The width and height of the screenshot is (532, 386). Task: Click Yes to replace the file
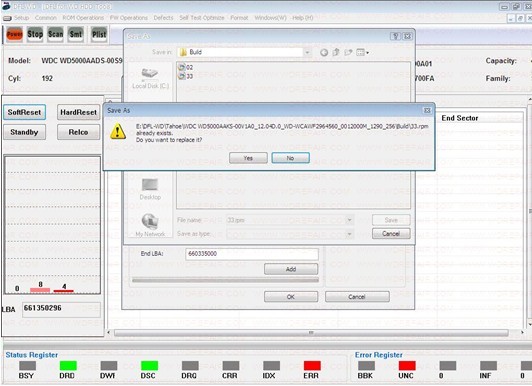(x=248, y=158)
